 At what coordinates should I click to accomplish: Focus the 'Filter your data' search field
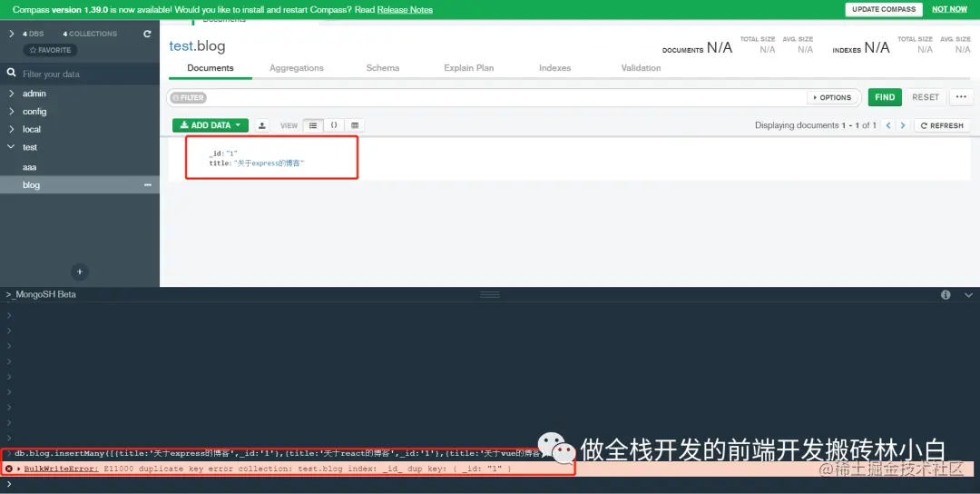(80, 74)
